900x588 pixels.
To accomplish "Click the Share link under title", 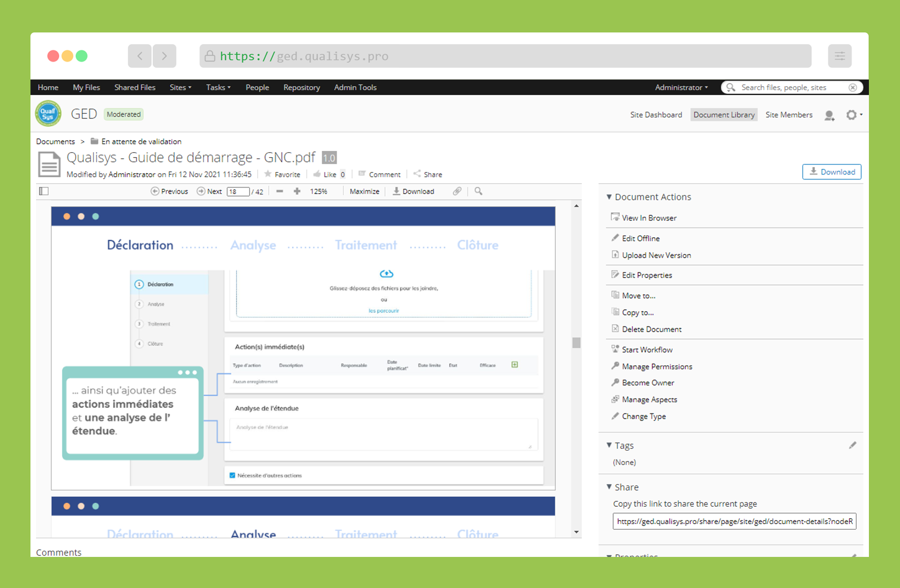I will (428, 174).
